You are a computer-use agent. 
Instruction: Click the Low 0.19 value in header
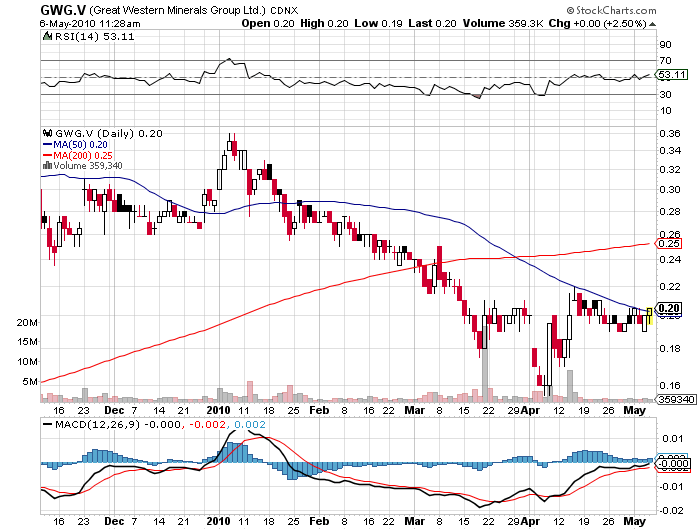click(378, 24)
